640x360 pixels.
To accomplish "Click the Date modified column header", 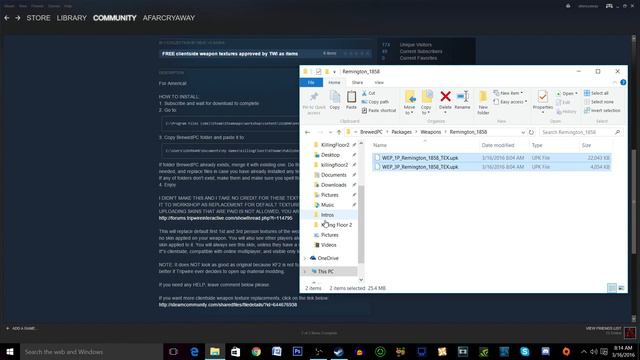I will (x=504, y=145).
